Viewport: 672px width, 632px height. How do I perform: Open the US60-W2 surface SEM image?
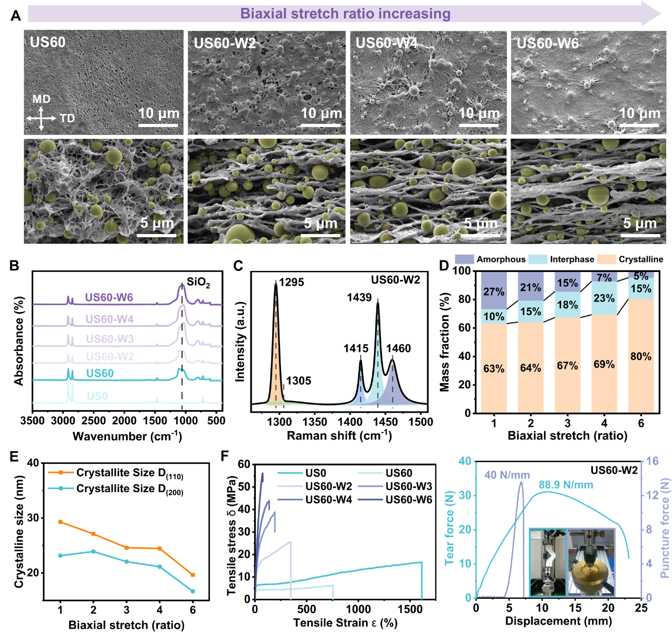pos(266,82)
